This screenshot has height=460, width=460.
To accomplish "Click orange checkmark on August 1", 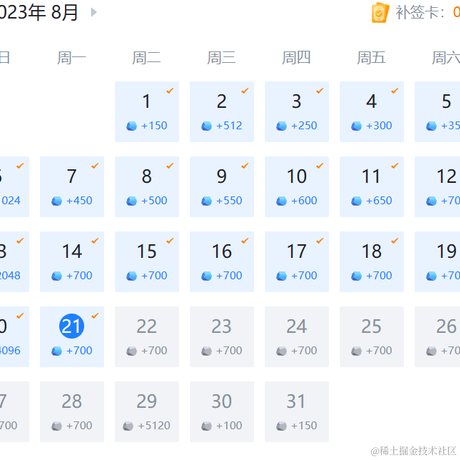I will (x=170, y=91).
